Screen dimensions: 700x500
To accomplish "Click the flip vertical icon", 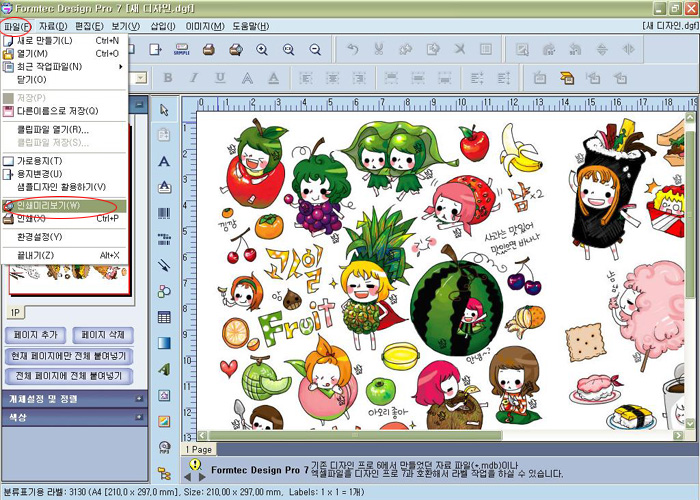I will [x=602, y=49].
